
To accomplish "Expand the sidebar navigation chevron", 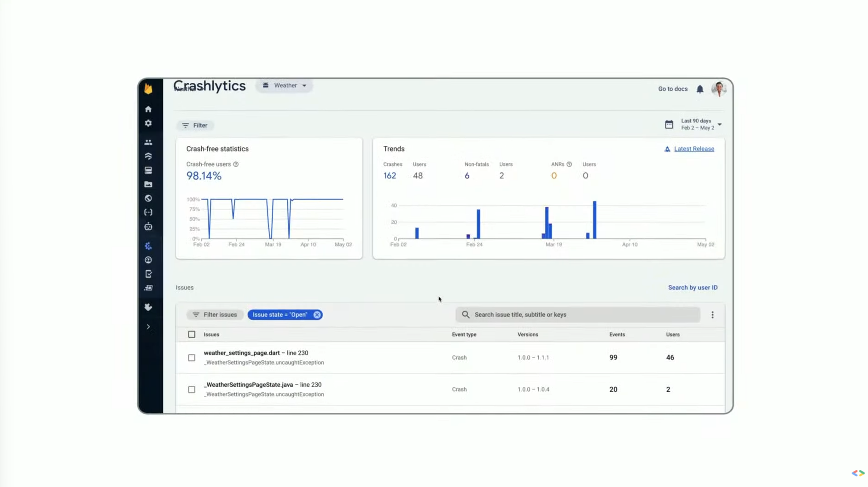I will tap(148, 327).
